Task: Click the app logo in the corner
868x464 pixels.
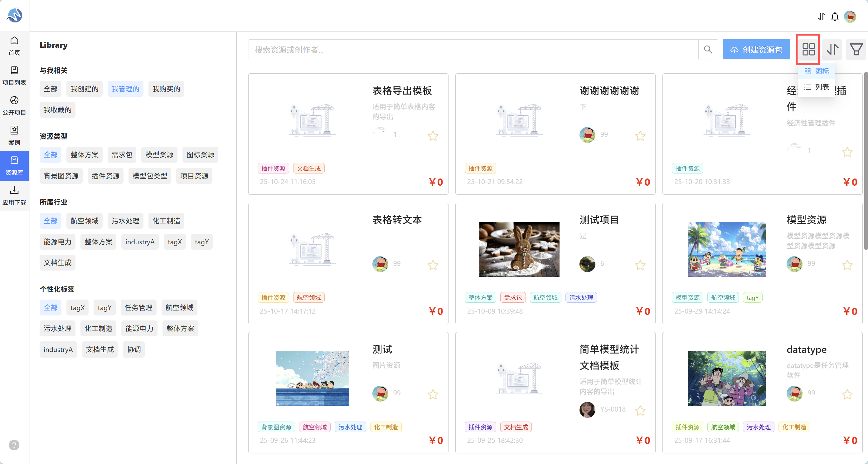Action: tap(14, 15)
